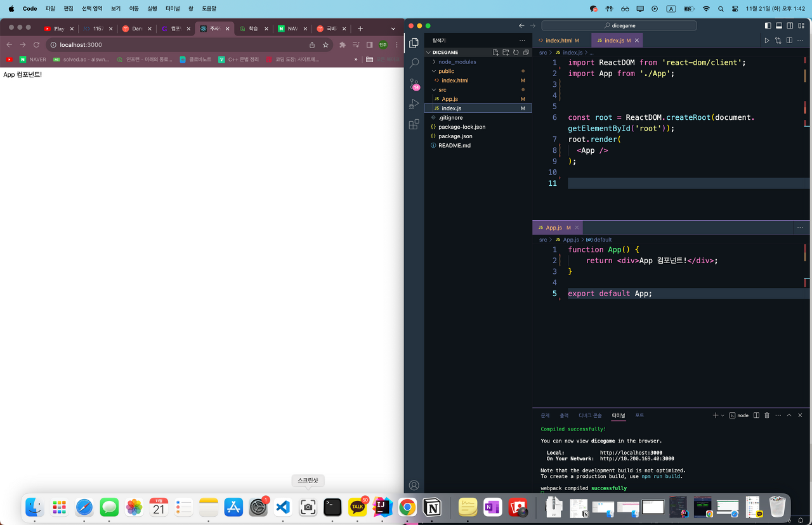Share the page from Chrome address bar
Screen dimensions: 812x525
312,45
